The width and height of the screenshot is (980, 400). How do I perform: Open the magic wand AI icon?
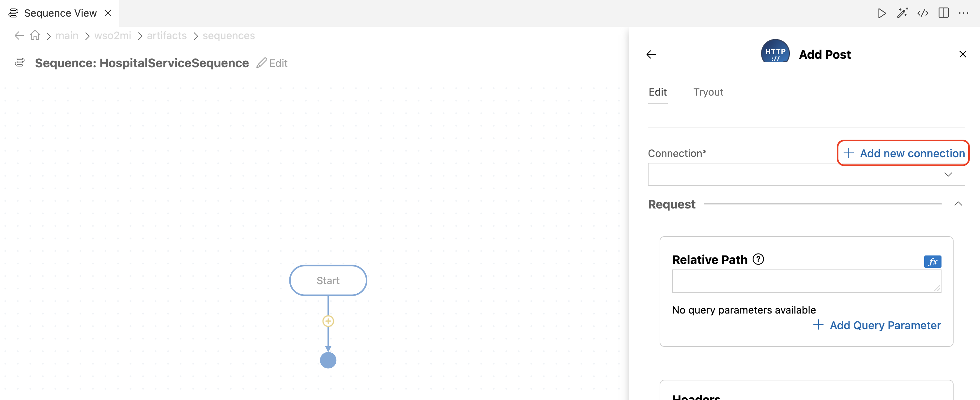click(x=902, y=13)
